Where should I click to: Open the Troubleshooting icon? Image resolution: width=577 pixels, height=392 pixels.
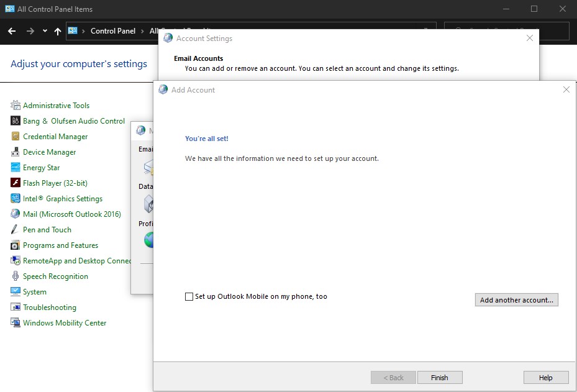pos(16,307)
